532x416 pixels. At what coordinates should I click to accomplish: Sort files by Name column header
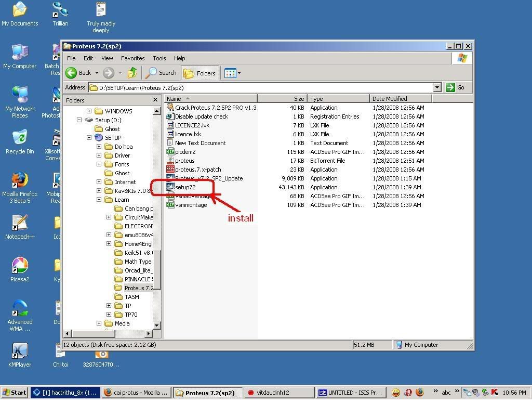pyautogui.click(x=211, y=98)
